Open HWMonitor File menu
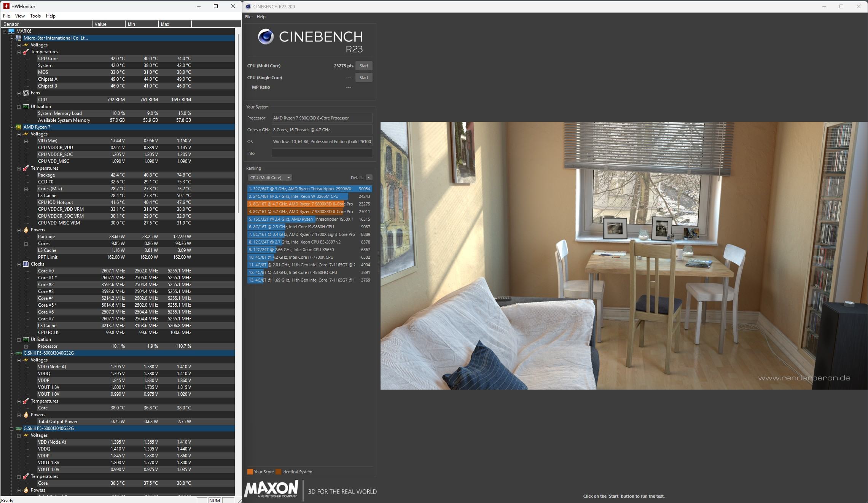The image size is (868, 503). point(6,16)
